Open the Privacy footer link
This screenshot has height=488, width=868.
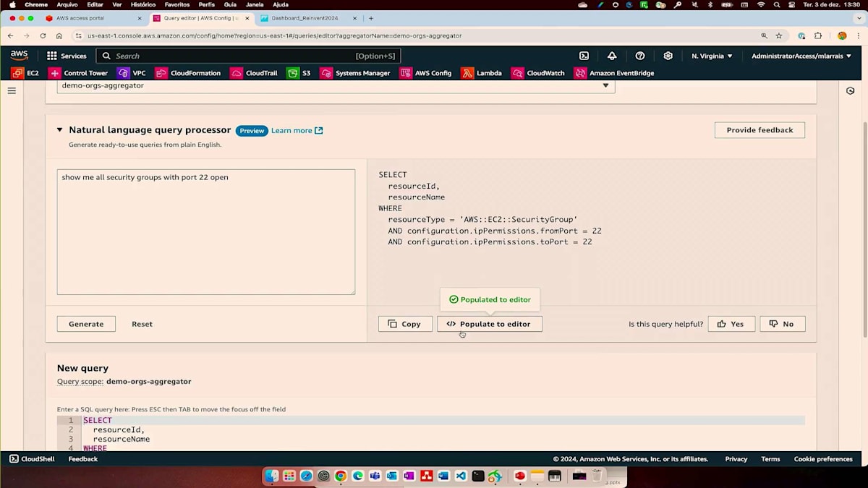(x=736, y=458)
